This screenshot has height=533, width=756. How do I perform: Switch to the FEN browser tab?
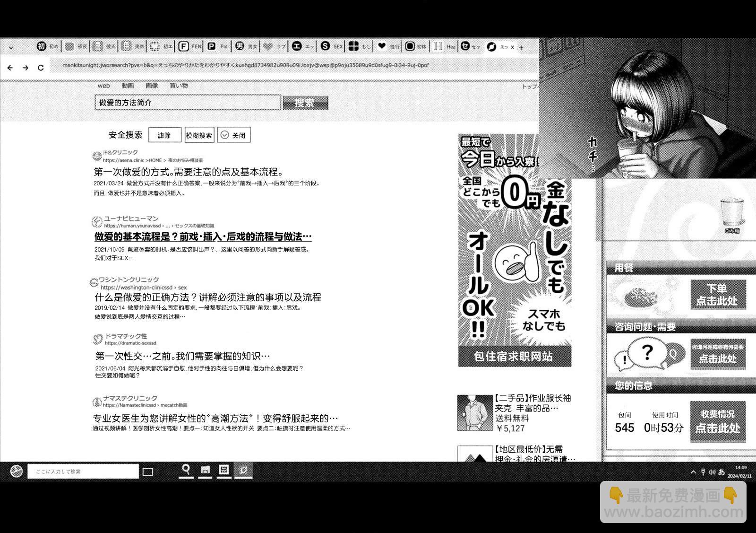pos(189,46)
